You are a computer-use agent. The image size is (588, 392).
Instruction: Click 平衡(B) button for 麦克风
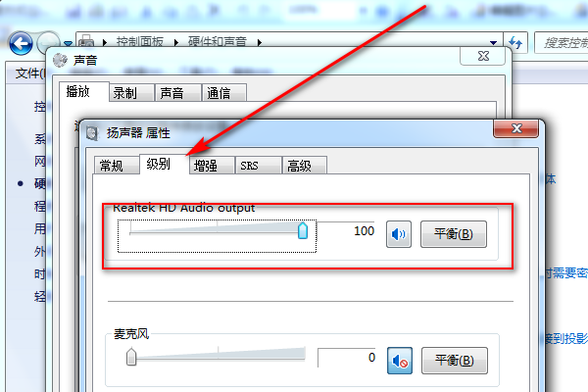pos(455,361)
